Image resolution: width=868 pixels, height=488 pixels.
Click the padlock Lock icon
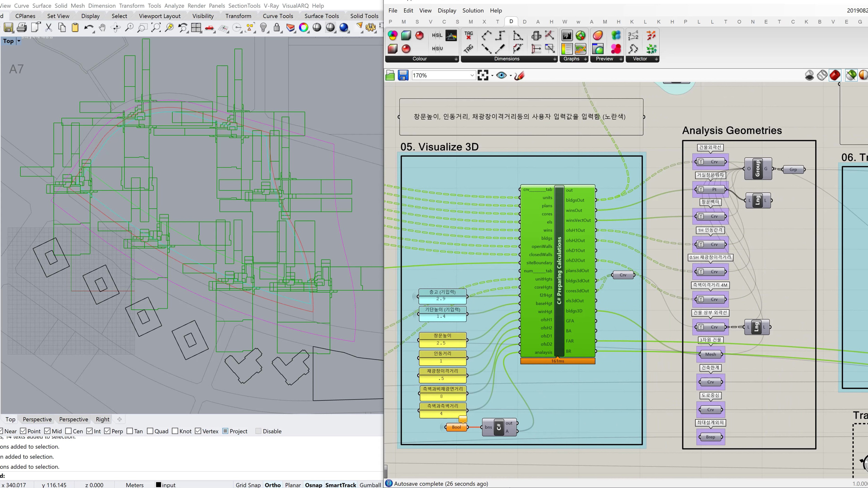(277, 27)
